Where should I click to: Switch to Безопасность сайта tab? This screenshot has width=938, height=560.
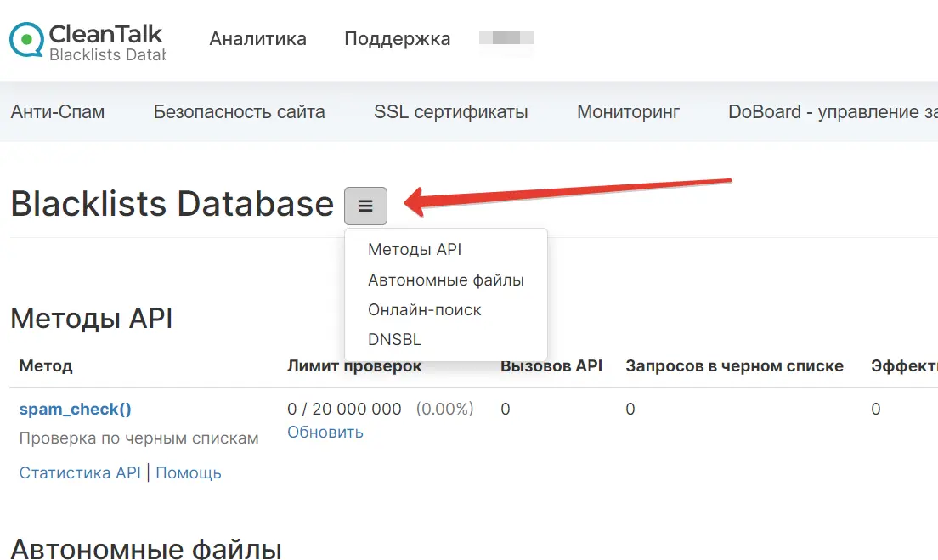(240, 112)
